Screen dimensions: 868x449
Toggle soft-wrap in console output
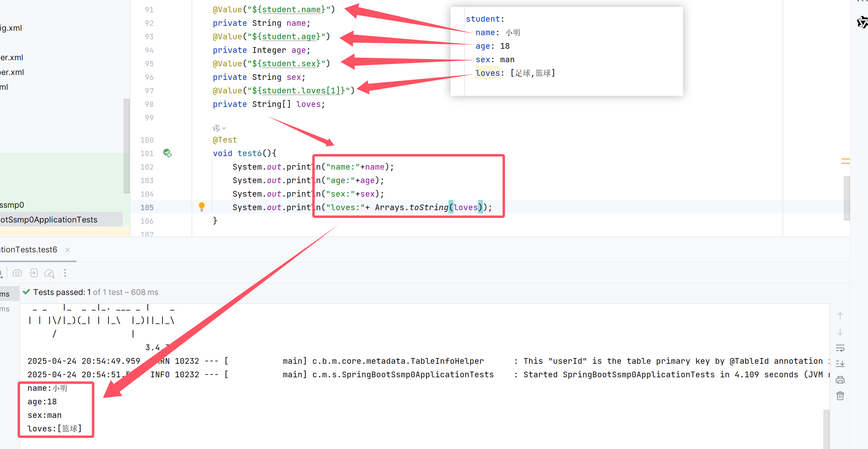click(x=840, y=348)
